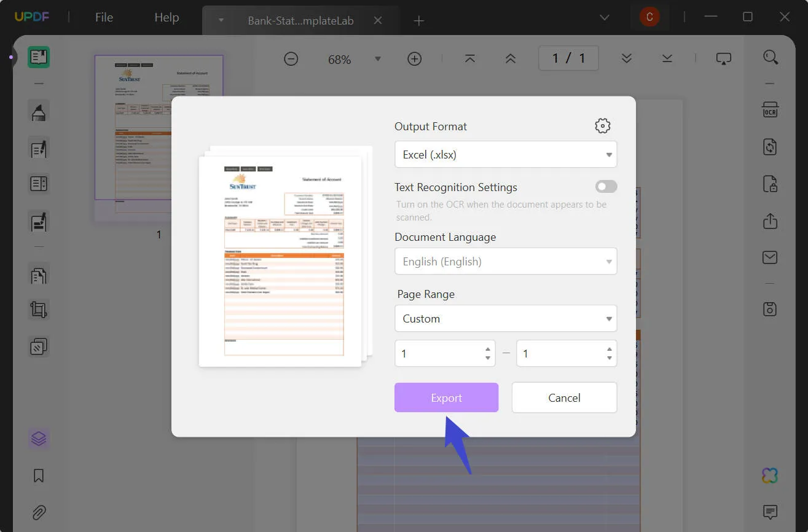Screen dimensions: 808x532
Task: Open the export settings gear icon
Action: 603,126
